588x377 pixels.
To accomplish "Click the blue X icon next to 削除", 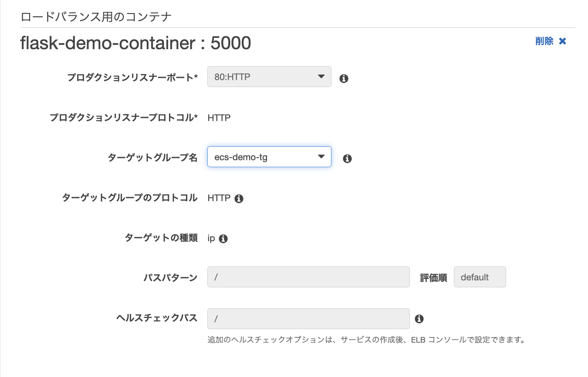I will click(563, 41).
